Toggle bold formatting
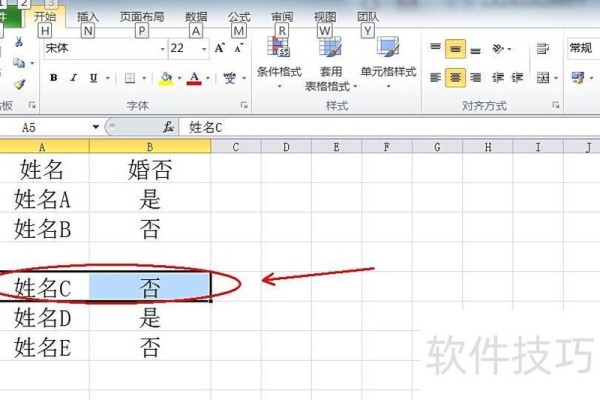Image resolution: width=600 pixels, height=400 pixels. (x=54, y=78)
